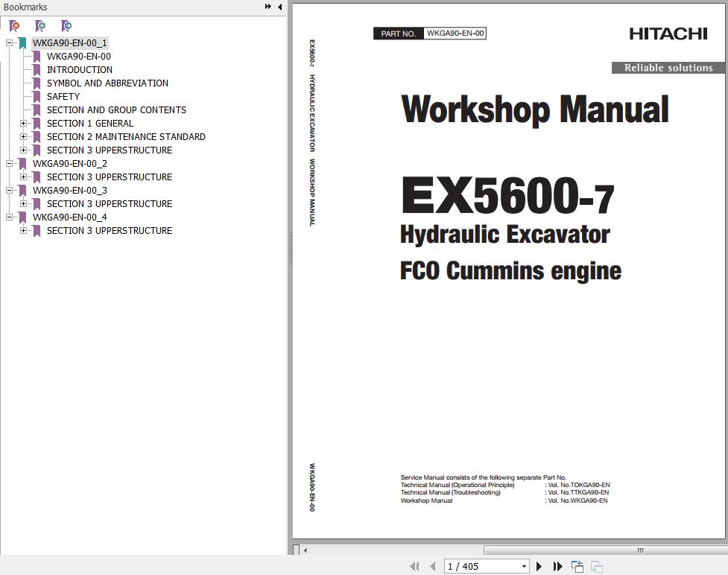
Task: Click the HITACHI logo on the page
Action: 668,34
